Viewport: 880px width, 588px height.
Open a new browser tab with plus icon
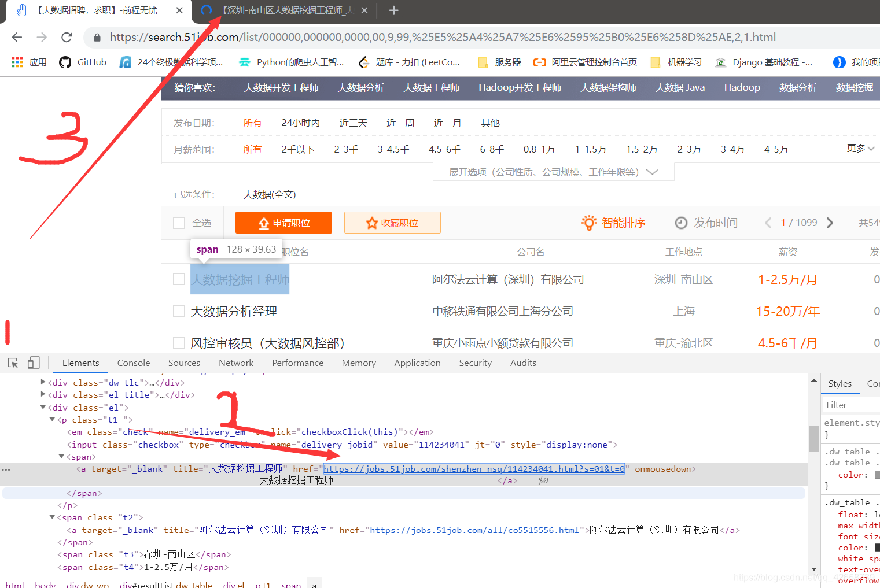[393, 10]
